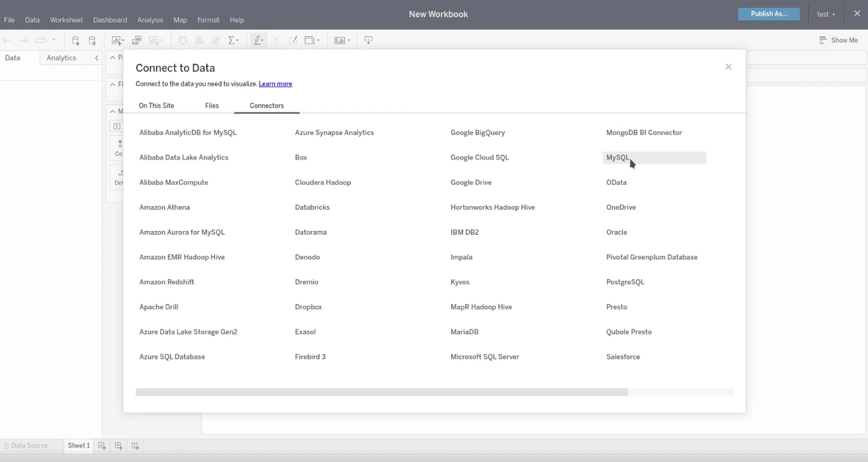Click the horizontal scrollbar in connector list
This screenshot has height=462, width=868.
click(x=381, y=392)
